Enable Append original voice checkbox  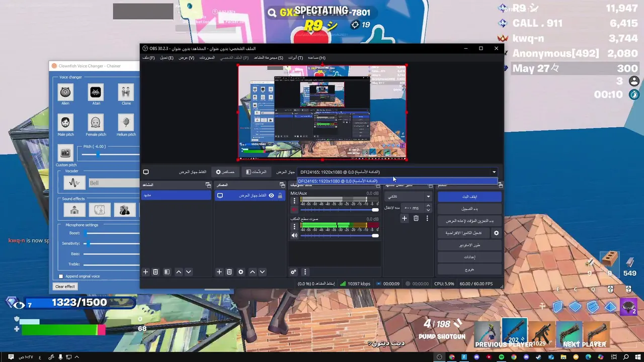[61, 276]
